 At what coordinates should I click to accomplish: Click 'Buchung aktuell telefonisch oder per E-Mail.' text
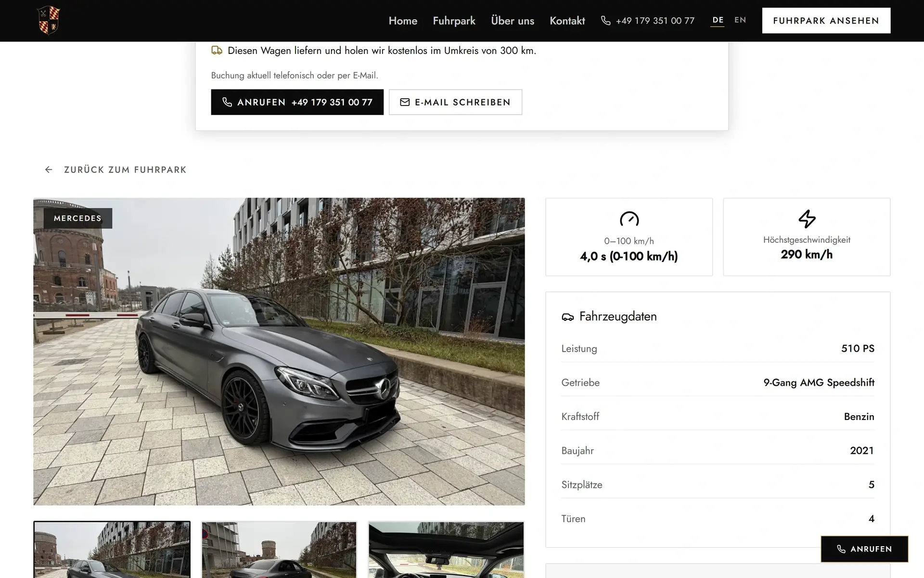point(295,76)
